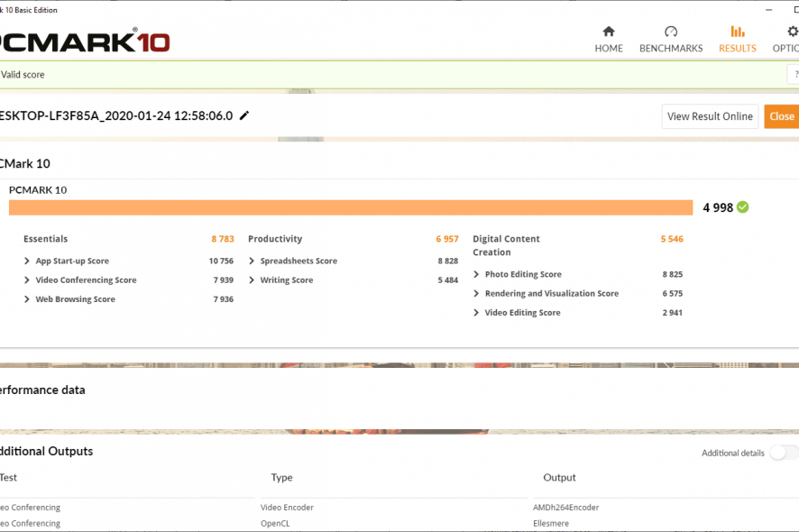Click the Additional Outputs heading
This screenshot has width=799, height=532.
[x=46, y=451]
